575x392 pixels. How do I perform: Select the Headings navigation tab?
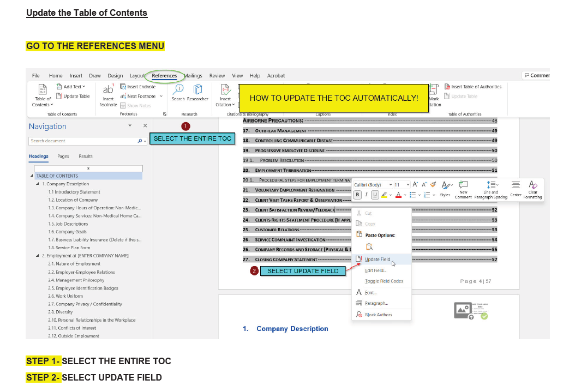coord(39,156)
